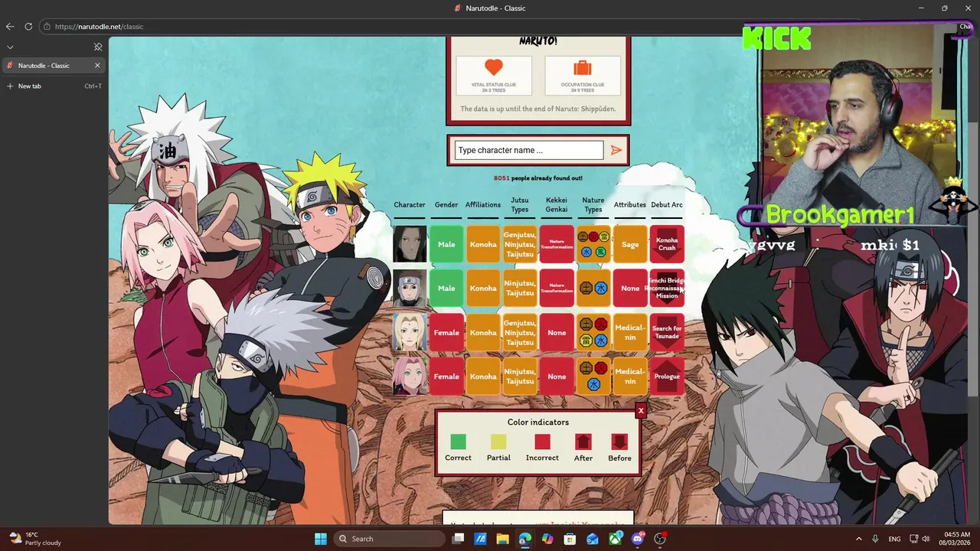980x551 pixels.
Task: Click first row's nature type icons cell
Action: coord(593,244)
